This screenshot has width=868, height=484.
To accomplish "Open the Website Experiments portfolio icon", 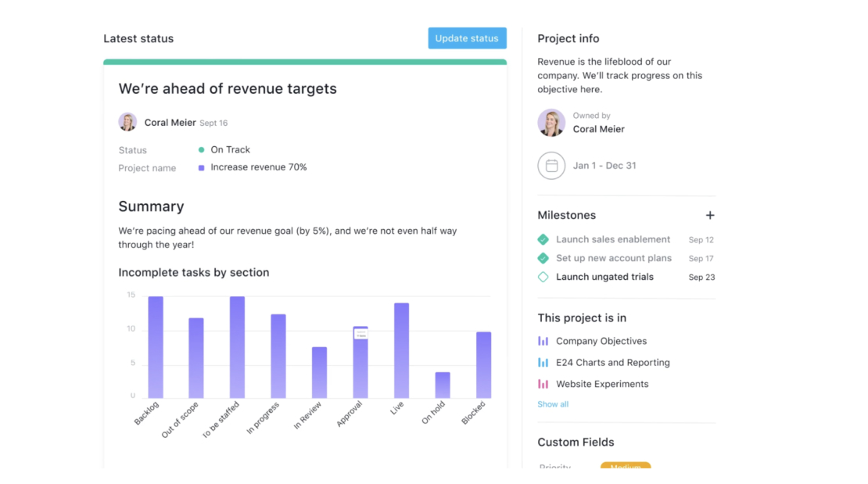I will click(x=543, y=384).
